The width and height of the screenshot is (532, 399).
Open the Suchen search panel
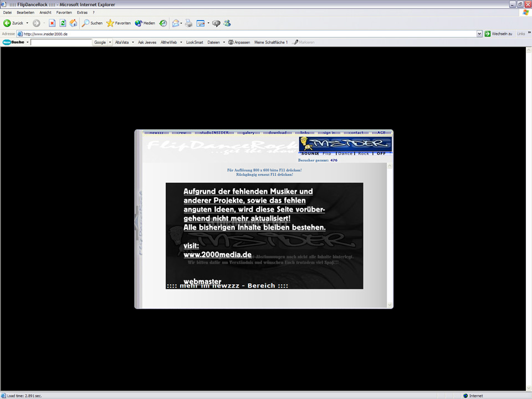(x=92, y=23)
